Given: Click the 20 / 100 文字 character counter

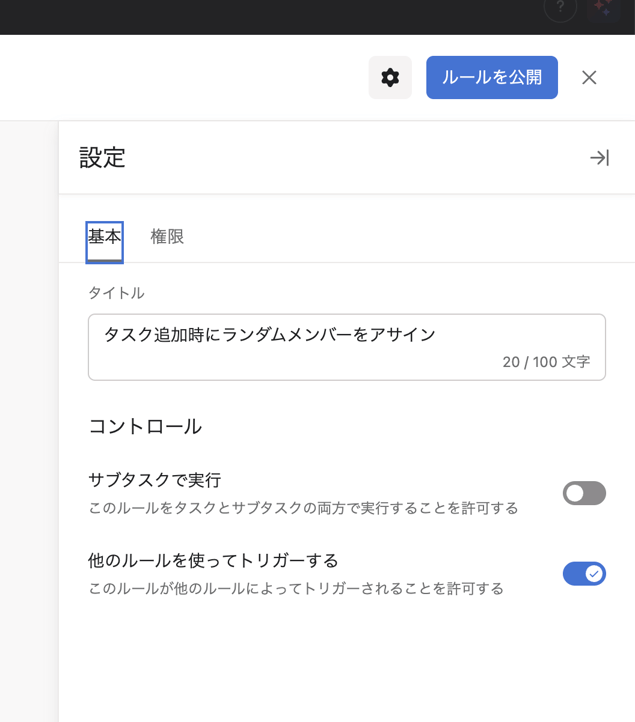Looking at the screenshot, I should point(546,362).
